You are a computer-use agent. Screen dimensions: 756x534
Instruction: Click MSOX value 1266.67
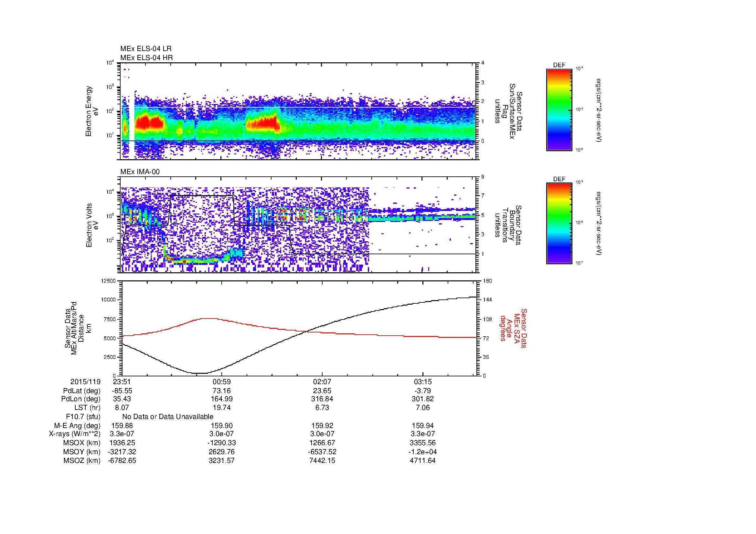pos(322,443)
